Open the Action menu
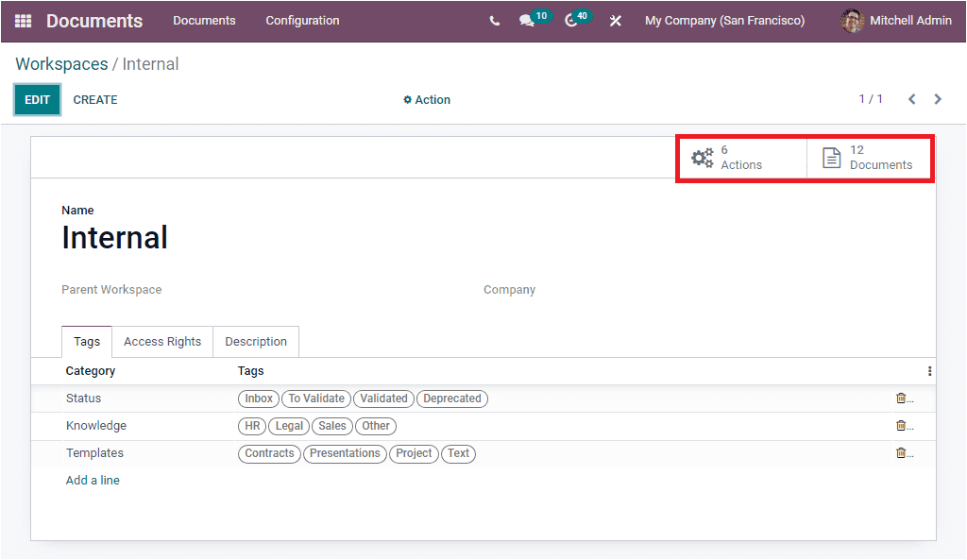The height and width of the screenshot is (560, 967). (426, 99)
